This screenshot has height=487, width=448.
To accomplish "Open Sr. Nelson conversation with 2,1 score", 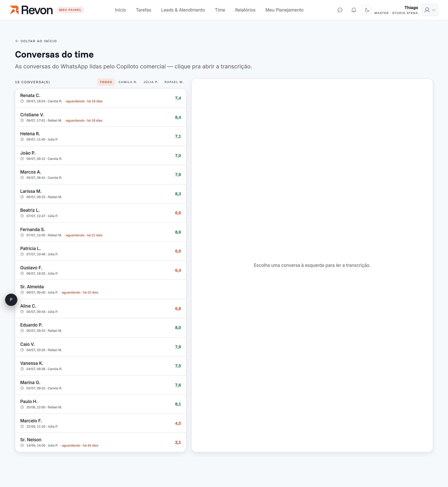I will [x=101, y=442].
